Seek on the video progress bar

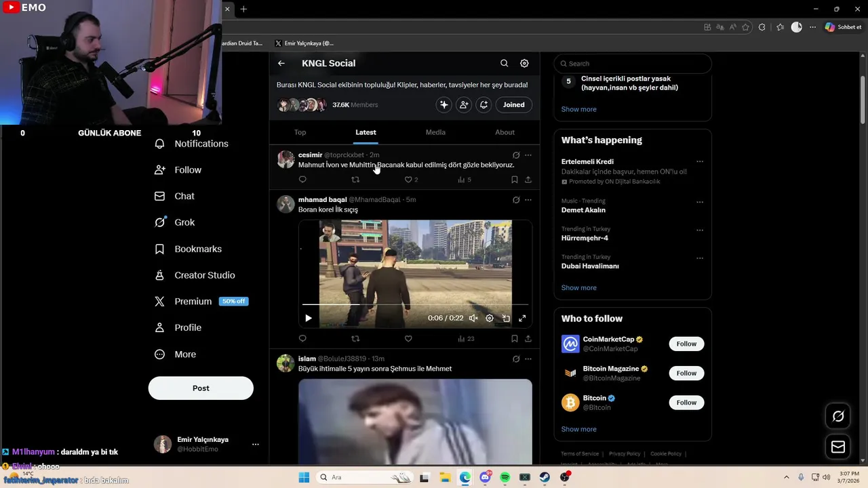(x=415, y=305)
